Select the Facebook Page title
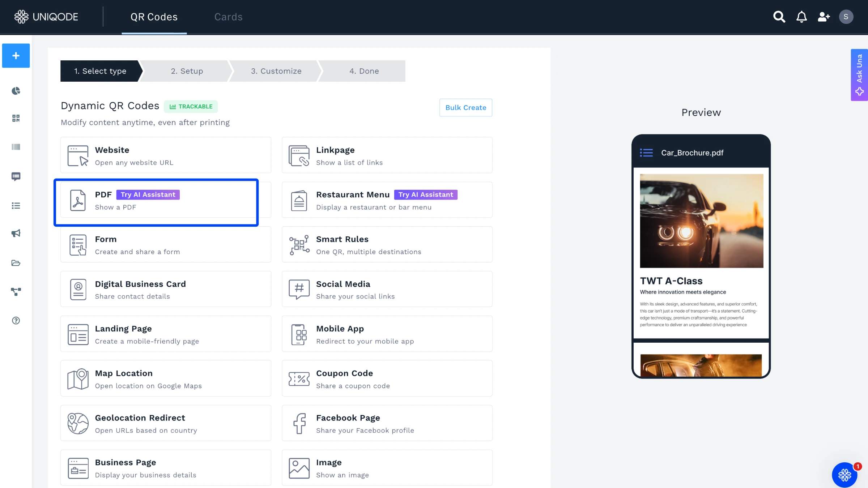Image resolution: width=868 pixels, height=488 pixels. pyautogui.click(x=348, y=418)
